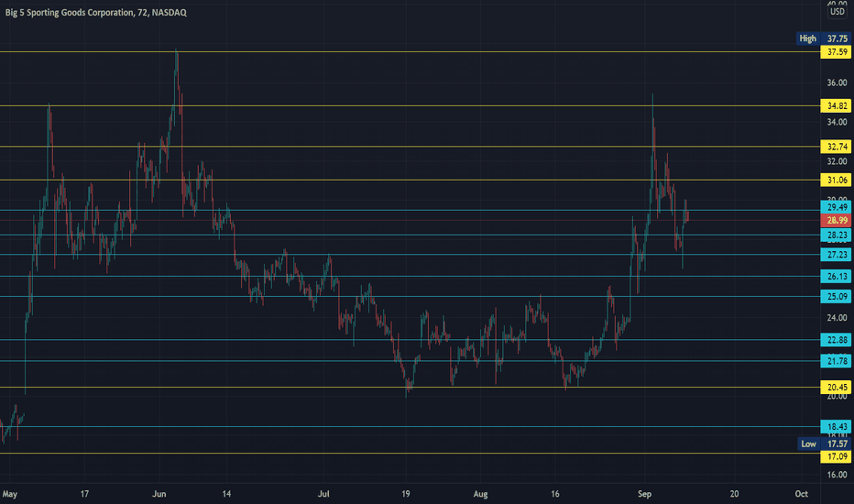
Task: Select the High 37.75 price label
Action: [x=823, y=38]
